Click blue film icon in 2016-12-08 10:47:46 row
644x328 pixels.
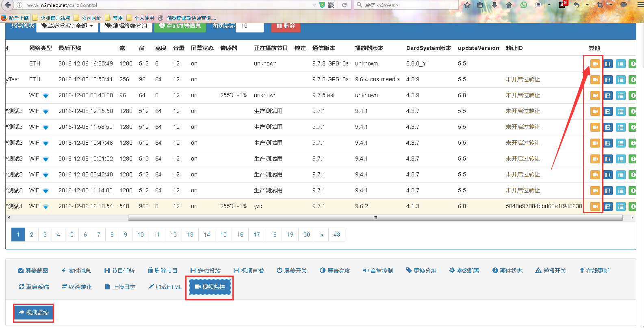point(608,143)
